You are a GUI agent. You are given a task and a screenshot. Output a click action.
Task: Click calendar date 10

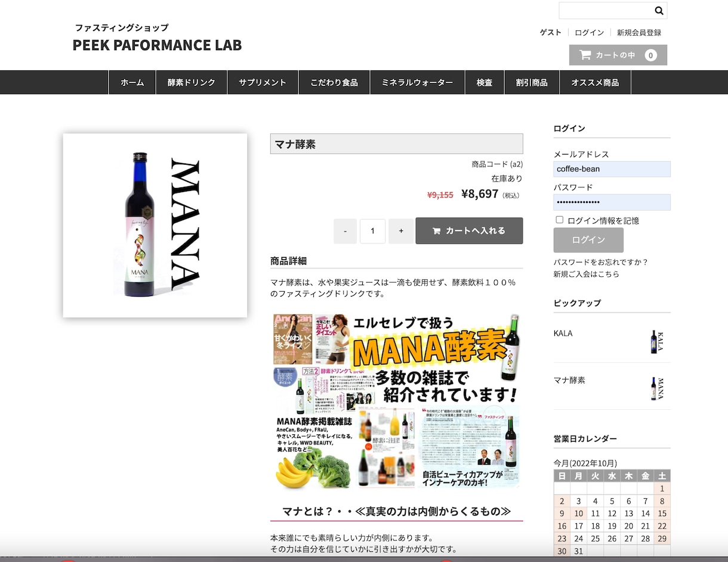coord(578,513)
